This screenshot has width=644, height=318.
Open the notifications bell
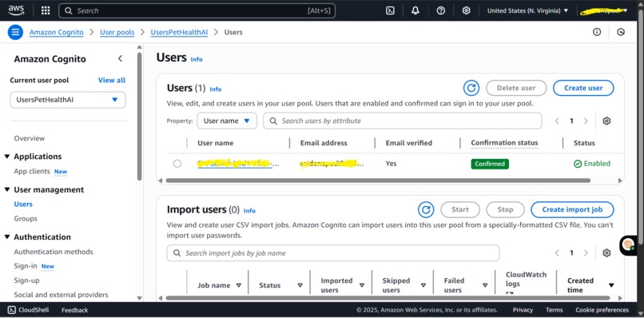click(415, 10)
